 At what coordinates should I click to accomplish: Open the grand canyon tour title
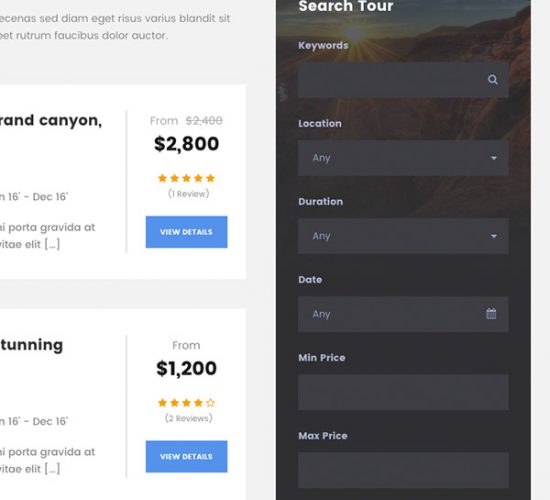coord(51,120)
